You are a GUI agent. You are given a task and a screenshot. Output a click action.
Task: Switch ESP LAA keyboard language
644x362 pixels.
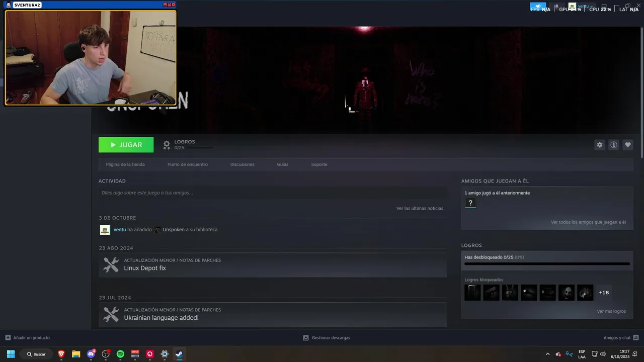point(582,354)
